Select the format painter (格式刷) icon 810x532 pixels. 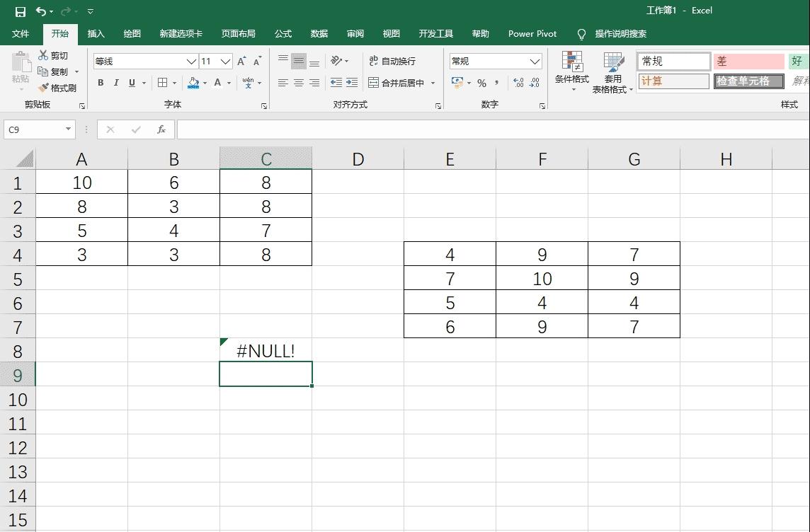click(59, 88)
